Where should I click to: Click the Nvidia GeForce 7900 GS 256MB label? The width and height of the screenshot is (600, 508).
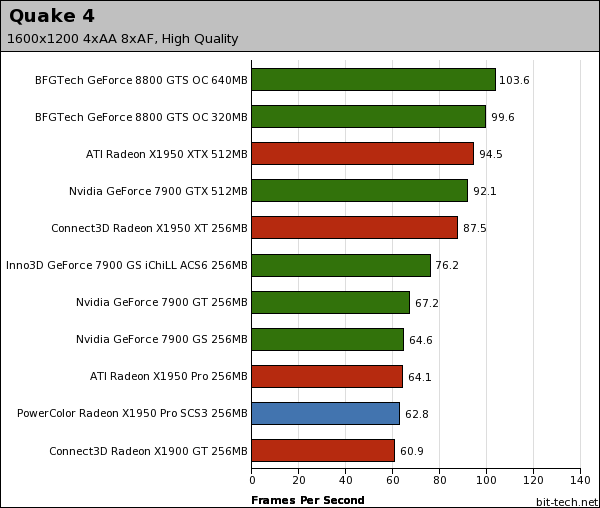(x=162, y=339)
